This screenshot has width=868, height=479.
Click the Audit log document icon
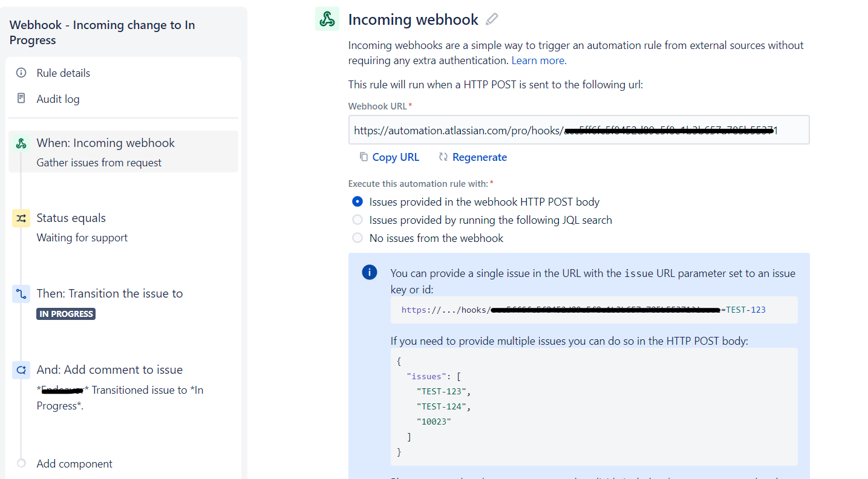(x=21, y=98)
